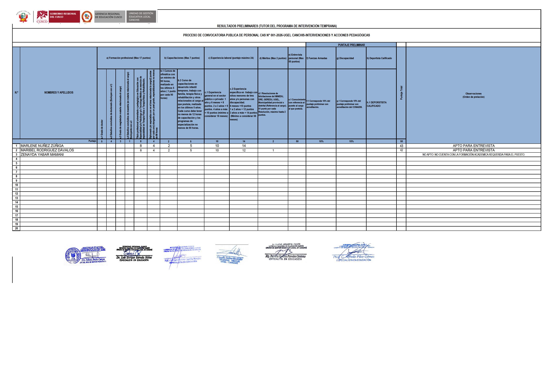Viewport: 554px width, 392px height.
Task: Click the Gerencia Regional de Educación Cusco banner
Action: tap(110, 16)
